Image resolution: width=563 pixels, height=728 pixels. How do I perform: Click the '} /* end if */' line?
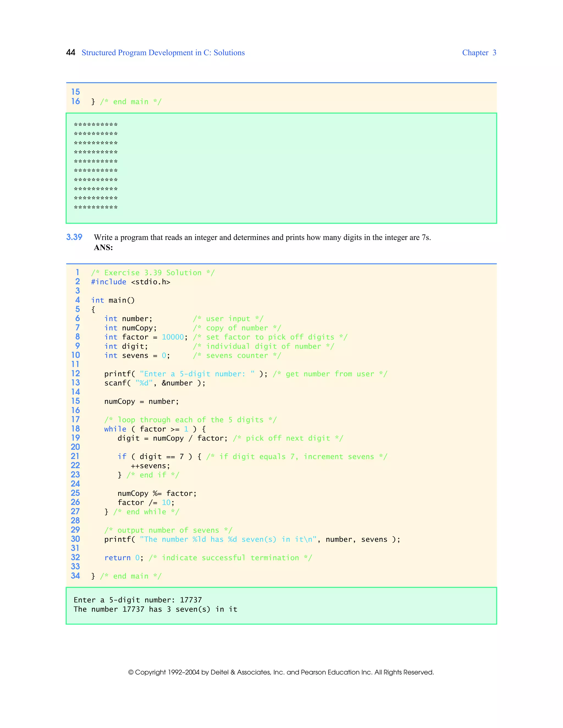click(x=148, y=475)
